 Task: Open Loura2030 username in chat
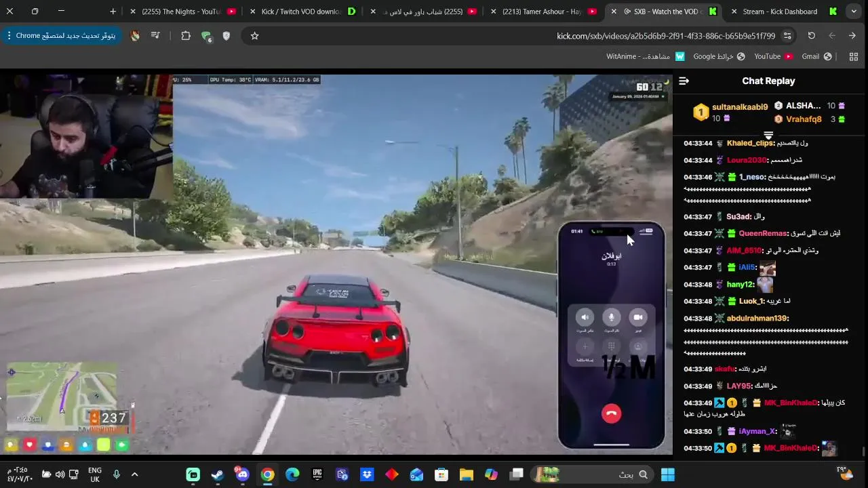(x=747, y=161)
